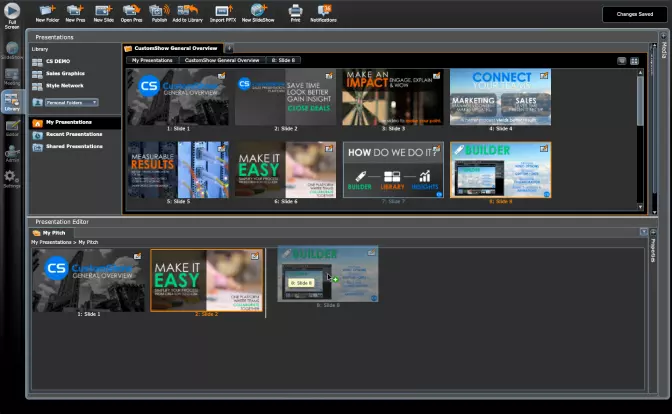Select Slide 1 General Overview thumbnail in library
672x414 pixels.
178,97
